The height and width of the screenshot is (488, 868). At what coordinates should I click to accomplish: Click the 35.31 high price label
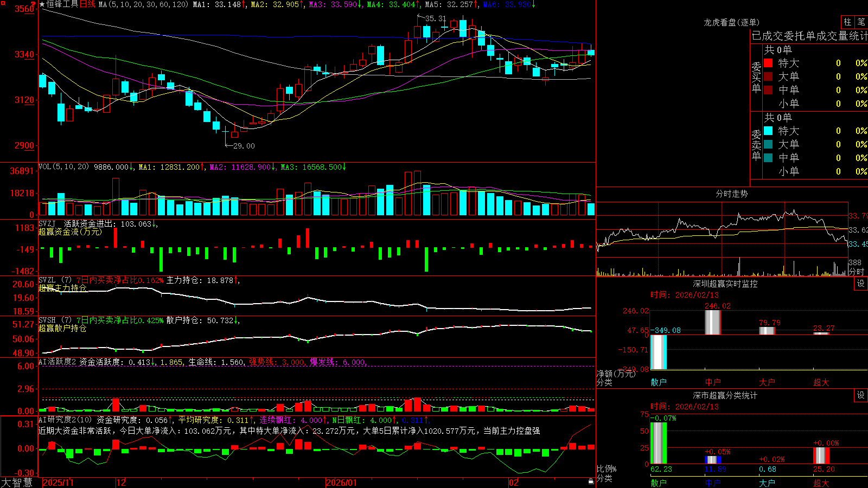pos(436,18)
